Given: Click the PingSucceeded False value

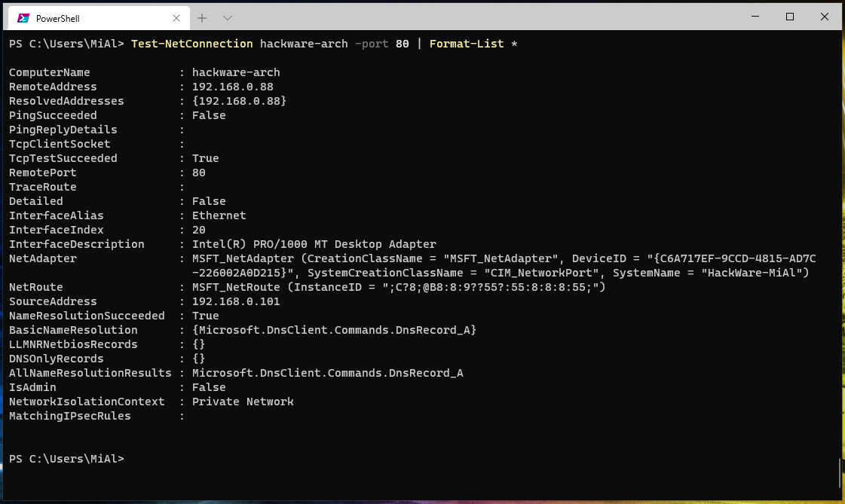Looking at the screenshot, I should pos(209,115).
